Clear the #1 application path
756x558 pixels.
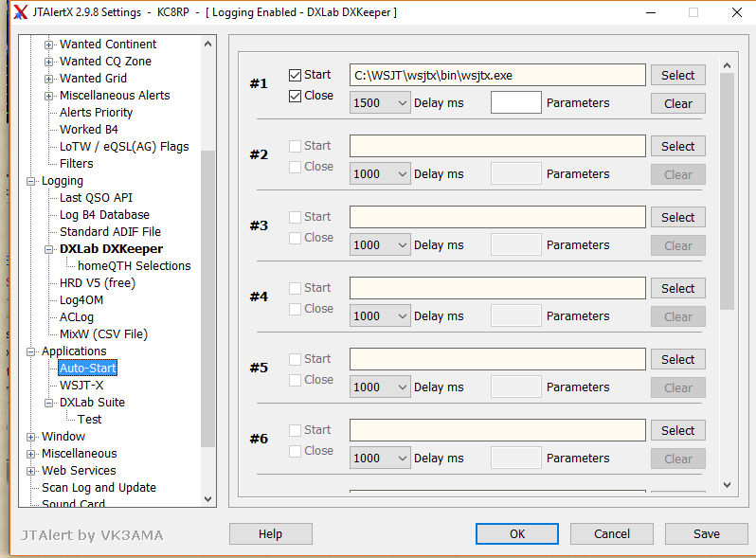click(678, 103)
